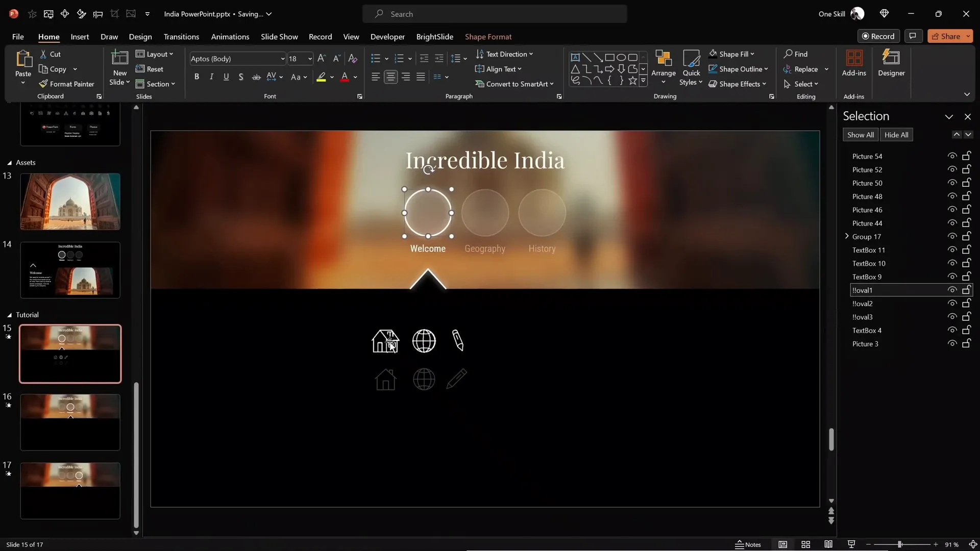Apply Strikethrough formatting

[256, 77]
